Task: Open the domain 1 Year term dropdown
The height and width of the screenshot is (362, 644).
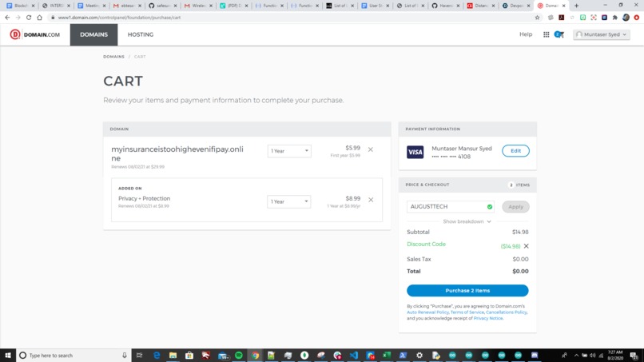Action: tap(289, 151)
